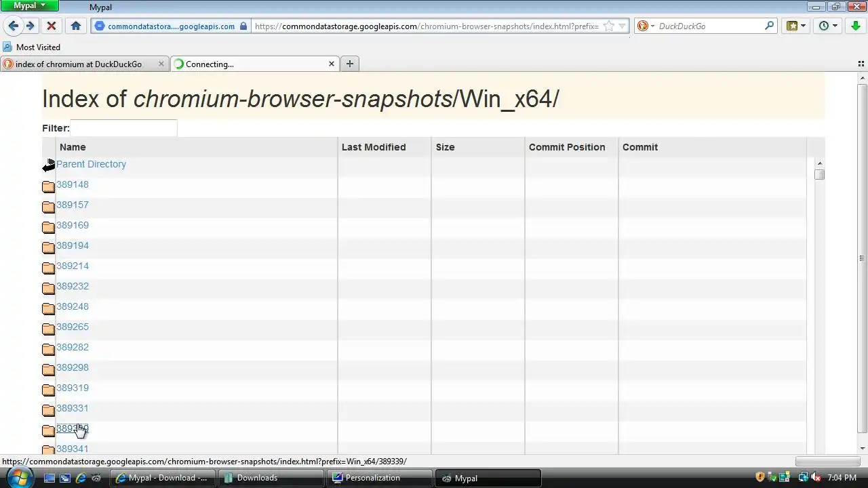Open folder link 389232

73,286
